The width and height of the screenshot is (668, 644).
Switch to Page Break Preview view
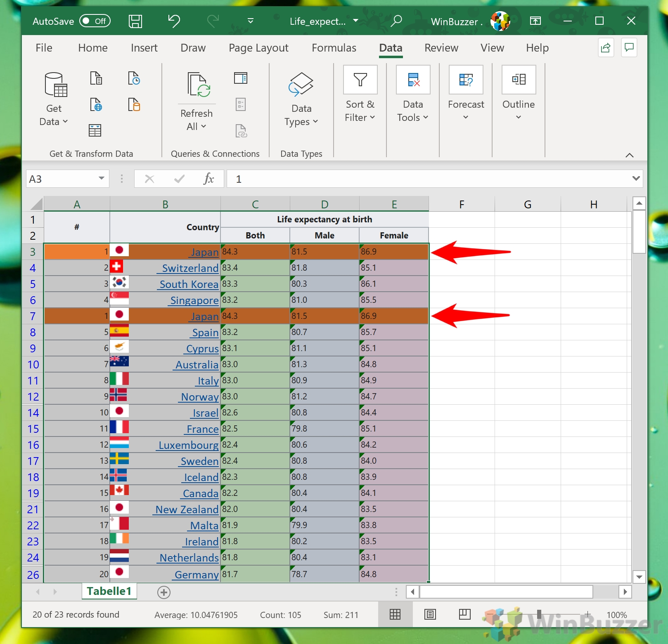point(464,615)
